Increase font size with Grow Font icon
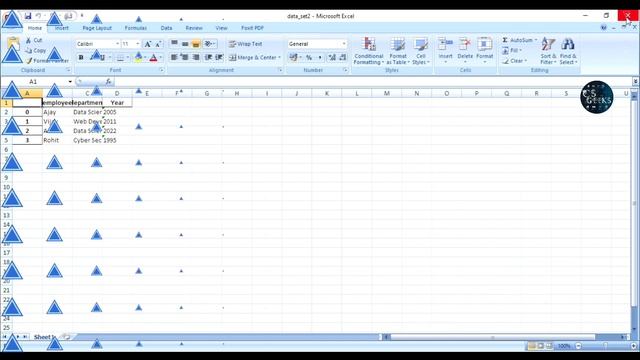The width and height of the screenshot is (640, 360). tap(148, 44)
